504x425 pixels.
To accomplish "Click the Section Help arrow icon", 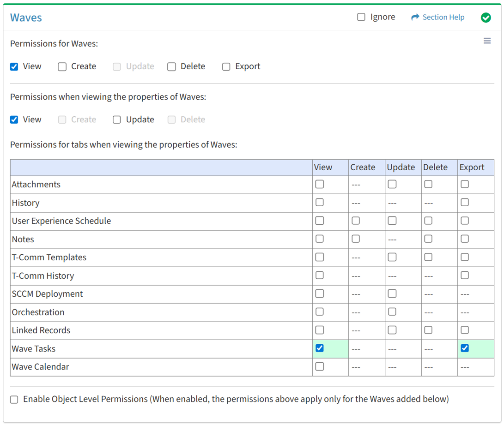I will pos(415,17).
